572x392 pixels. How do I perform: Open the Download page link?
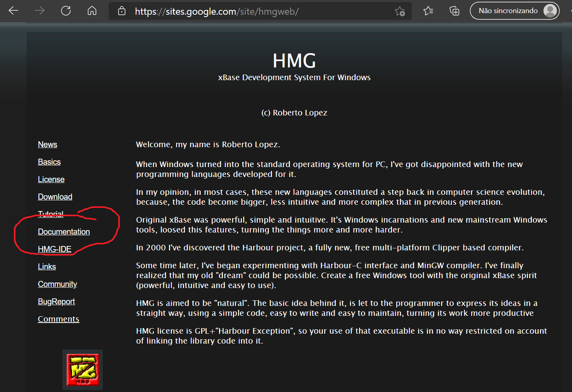(55, 197)
